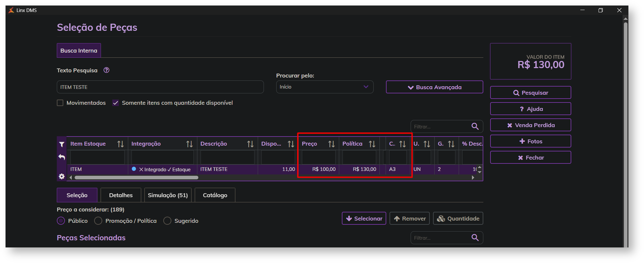Enable the Movimentados checkbox
The image size is (644, 263).
(60, 103)
